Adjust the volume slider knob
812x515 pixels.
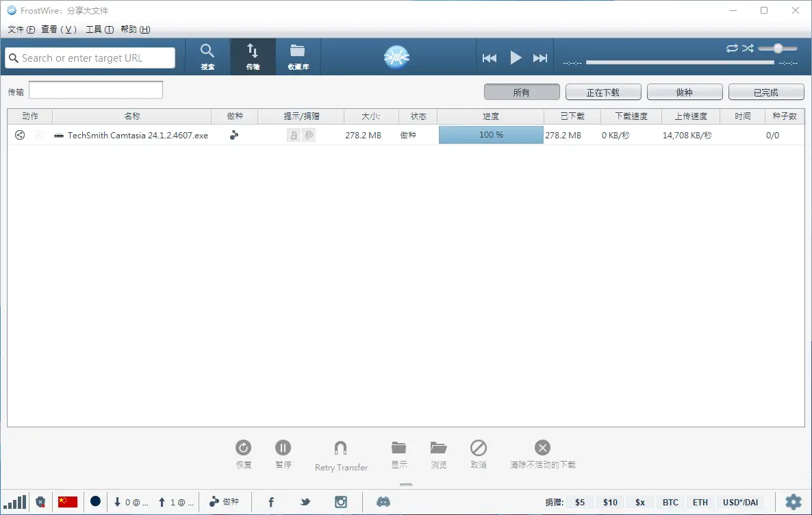pyautogui.click(x=778, y=48)
